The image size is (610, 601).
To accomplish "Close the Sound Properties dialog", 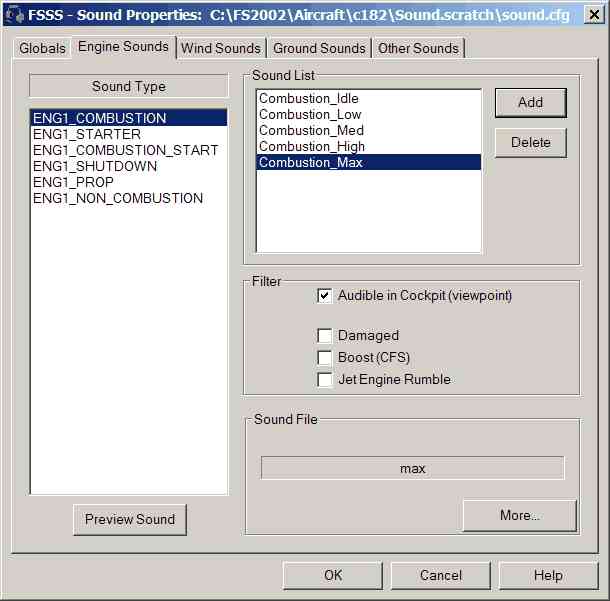I will (594, 15).
